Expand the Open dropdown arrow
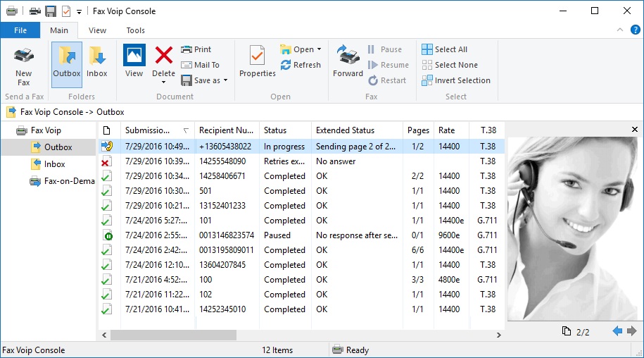This screenshot has height=358, width=644. (x=319, y=49)
